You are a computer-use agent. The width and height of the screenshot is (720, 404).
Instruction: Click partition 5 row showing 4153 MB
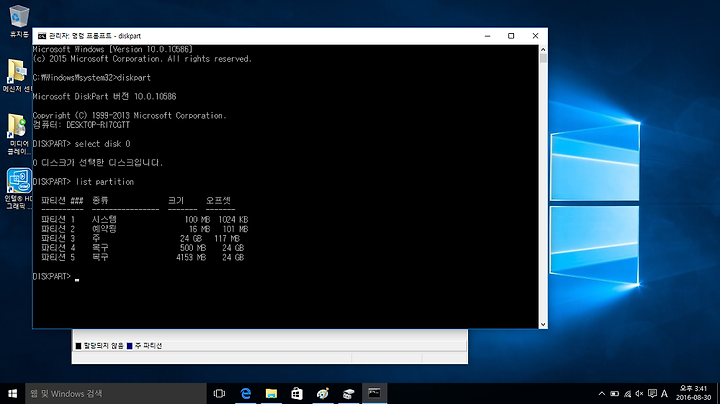[x=142, y=257]
